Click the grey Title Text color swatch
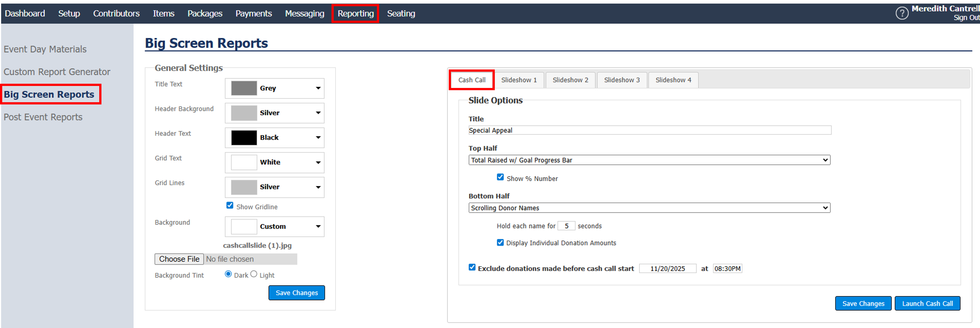This screenshot has width=980, height=328. click(244, 88)
